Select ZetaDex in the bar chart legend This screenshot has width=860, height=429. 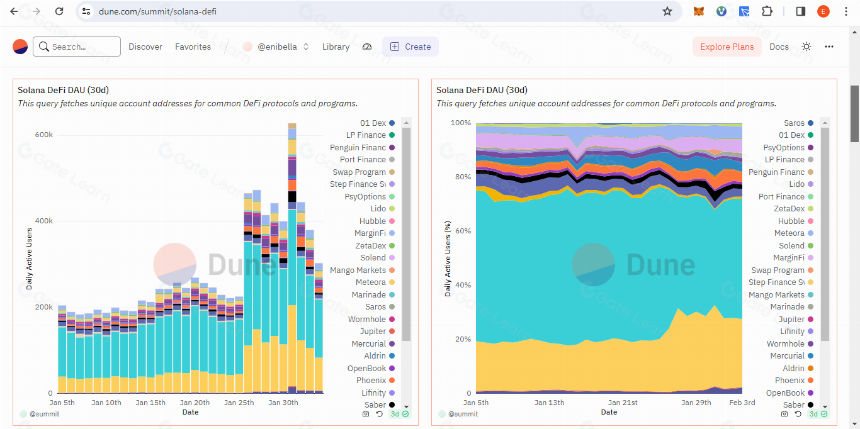[x=376, y=246]
